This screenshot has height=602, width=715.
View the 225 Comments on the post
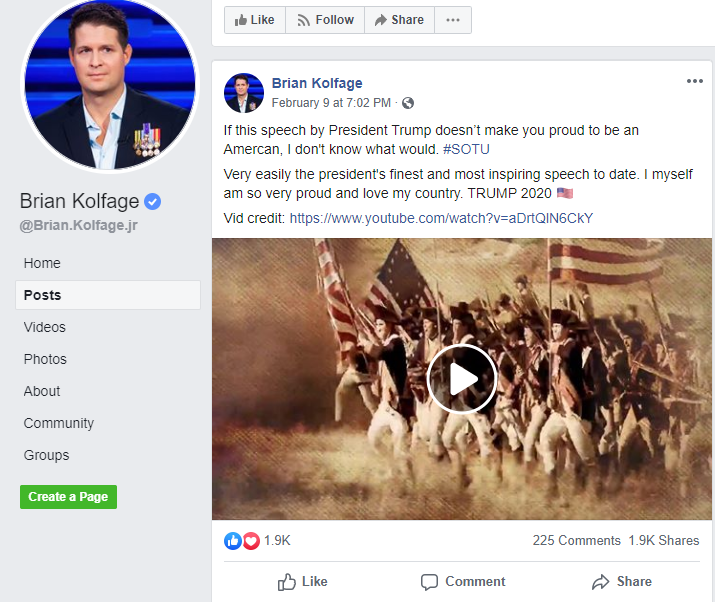pos(576,540)
